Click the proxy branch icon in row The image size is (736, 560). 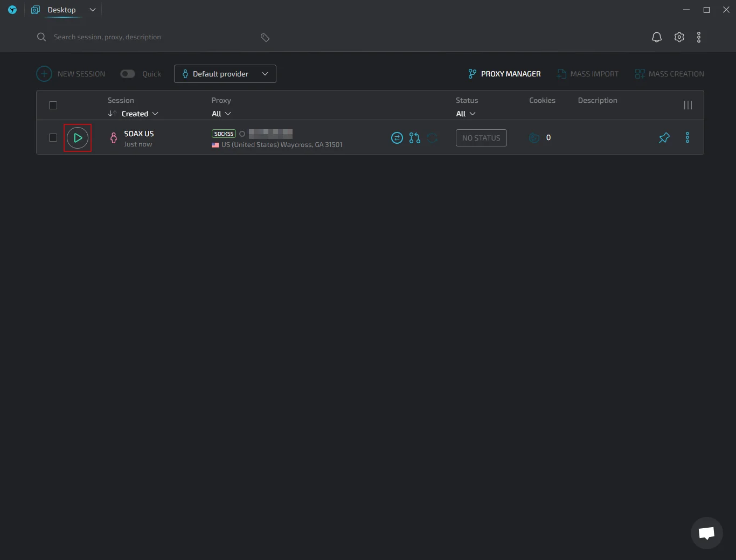414,138
